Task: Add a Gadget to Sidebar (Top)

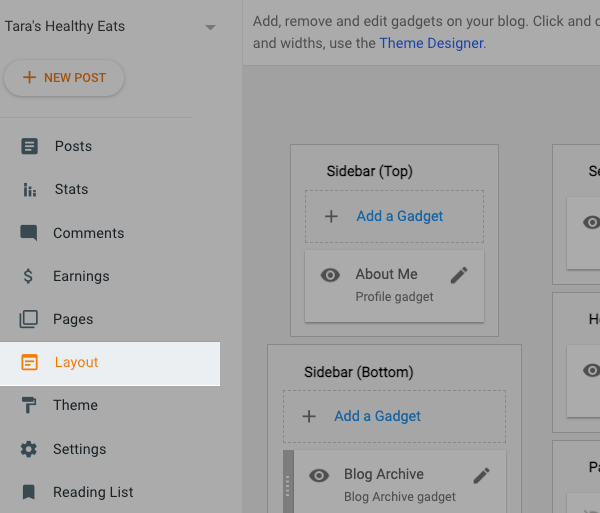Action: pos(399,216)
